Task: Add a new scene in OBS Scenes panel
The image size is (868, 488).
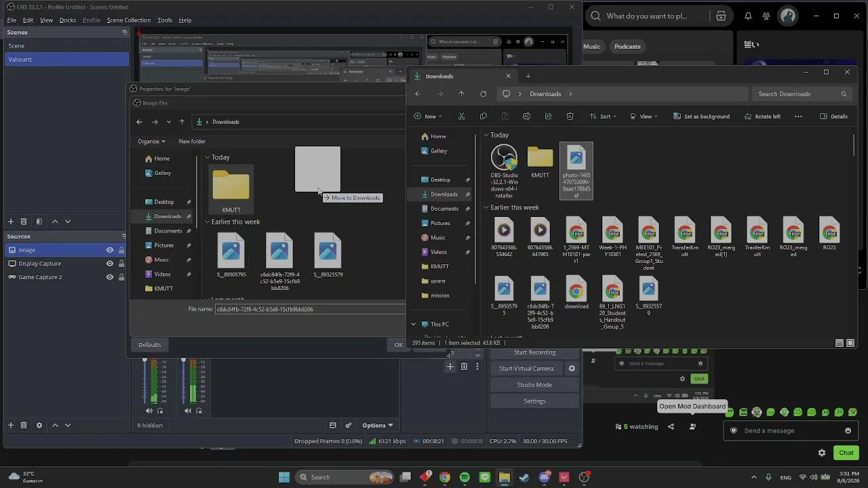Action: tap(10, 222)
